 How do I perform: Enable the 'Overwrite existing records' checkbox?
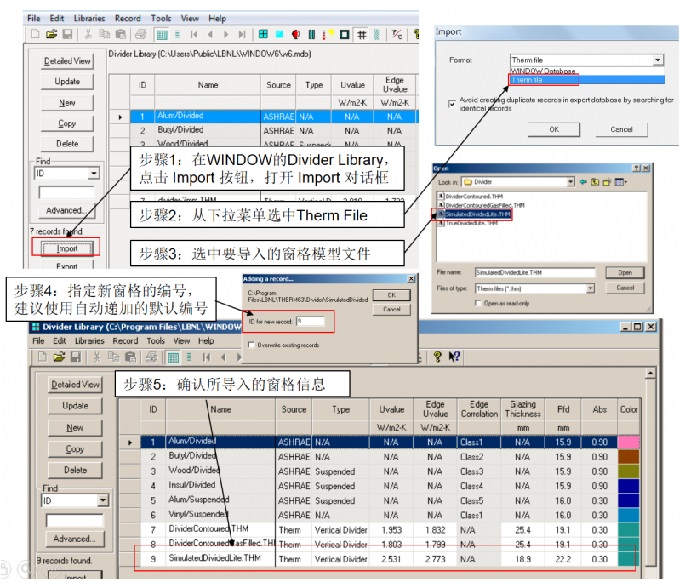(x=249, y=344)
